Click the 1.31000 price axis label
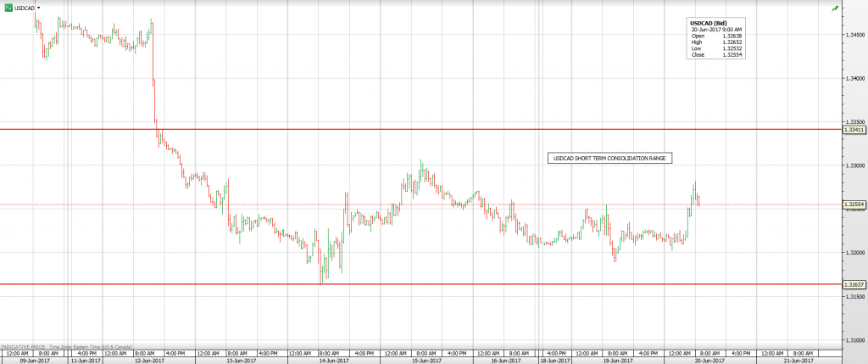 pyautogui.click(x=854, y=340)
